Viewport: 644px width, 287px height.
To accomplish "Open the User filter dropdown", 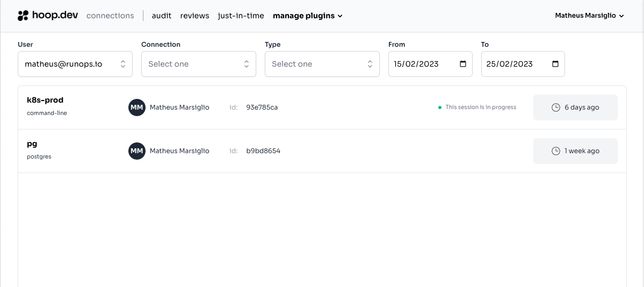I will click(x=75, y=64).
